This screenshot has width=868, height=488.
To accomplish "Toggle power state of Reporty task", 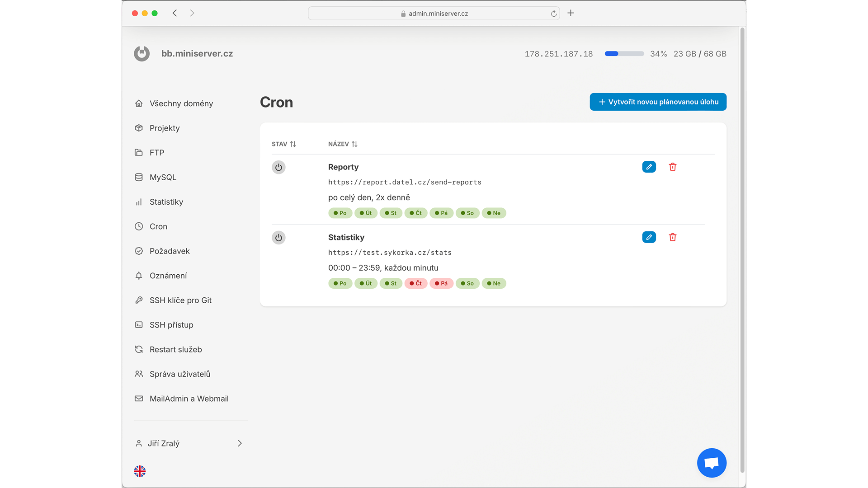I will 278,167.
